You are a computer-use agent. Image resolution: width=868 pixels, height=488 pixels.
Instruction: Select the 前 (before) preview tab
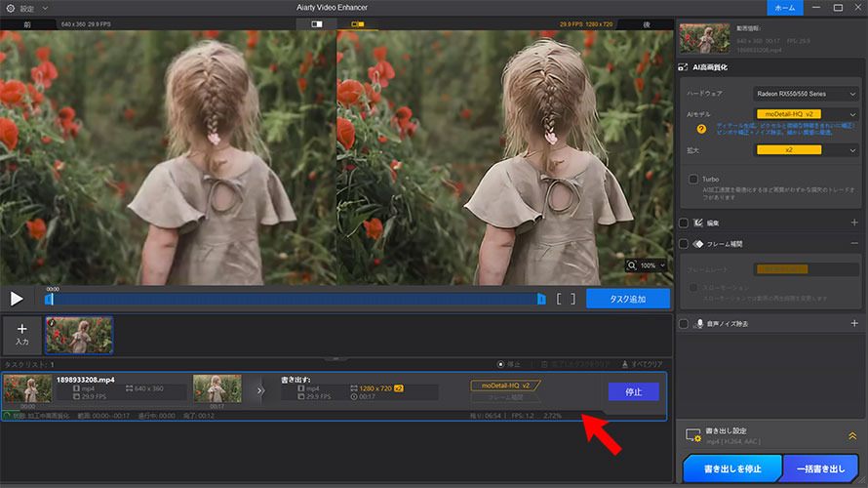click(27, 24)
